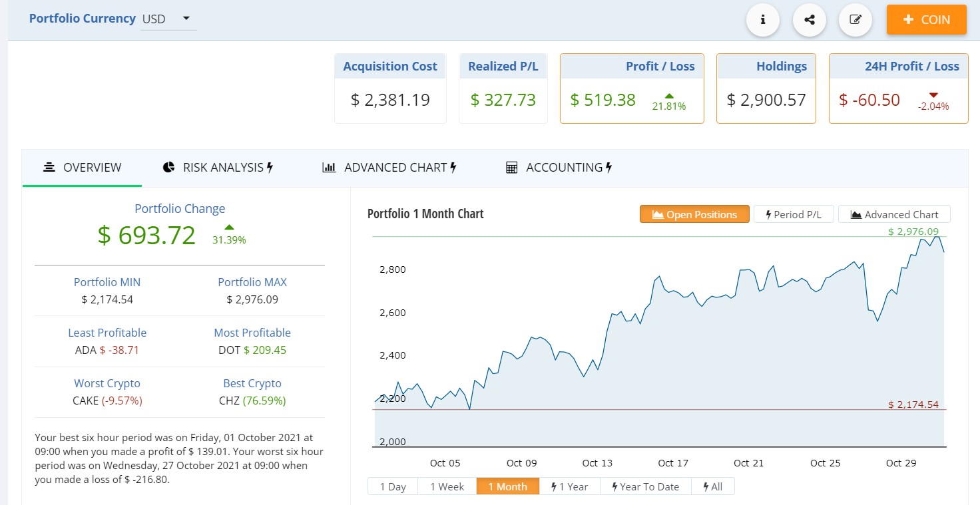Viewport: 980px width, 505px height.
Task: Set chart range to 1 Day
Action: coord(393,486)
